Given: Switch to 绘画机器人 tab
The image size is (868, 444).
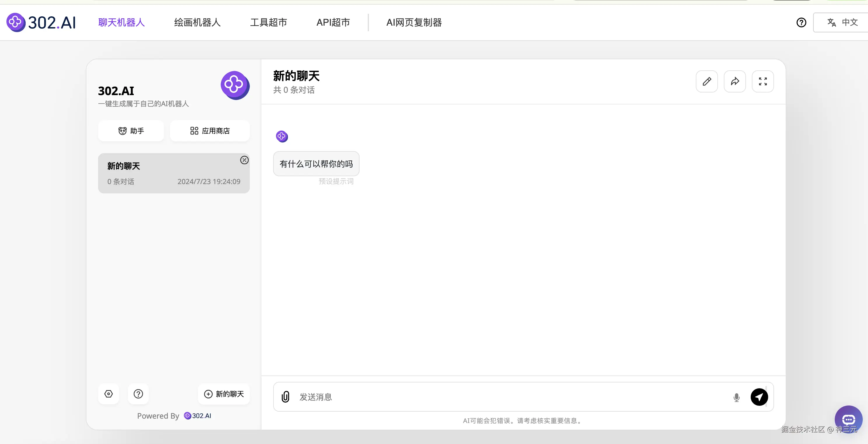Looking at the screenshot, I should [197, 22].
